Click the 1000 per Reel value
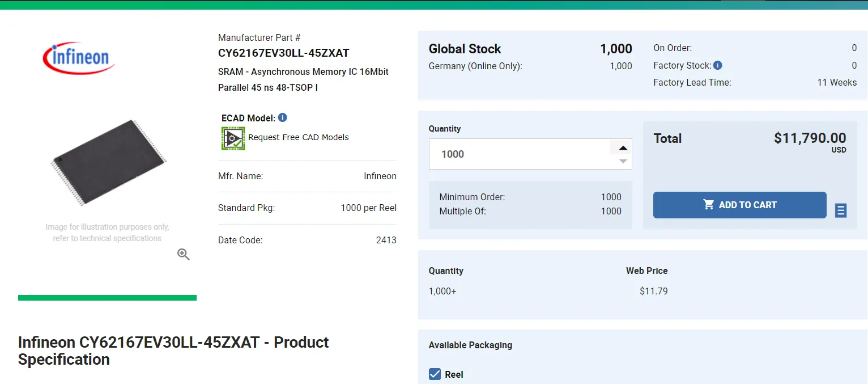 (x=369, y=208)
